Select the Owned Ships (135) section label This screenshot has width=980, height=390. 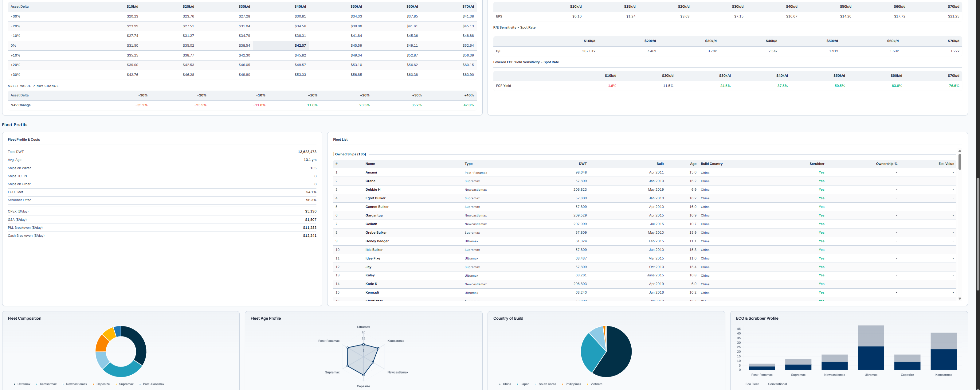click(351, 154)
